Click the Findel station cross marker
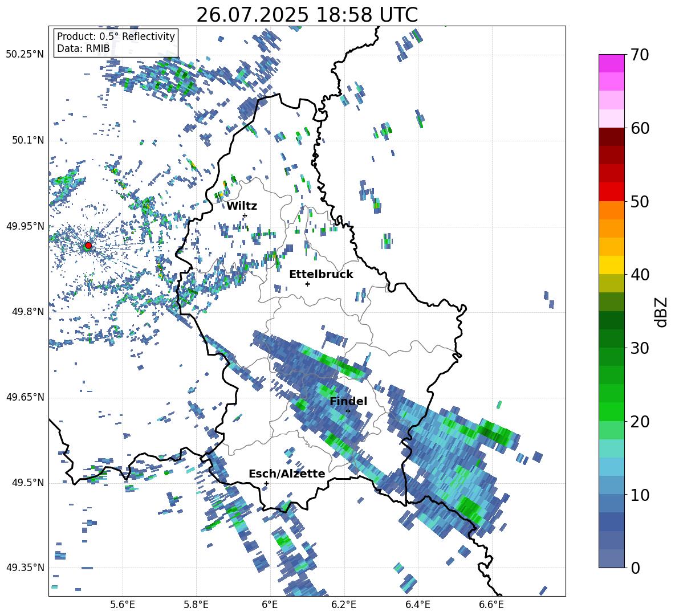Image resolution: width=675 pixels, height=616 pixels. tap(348, 411)
